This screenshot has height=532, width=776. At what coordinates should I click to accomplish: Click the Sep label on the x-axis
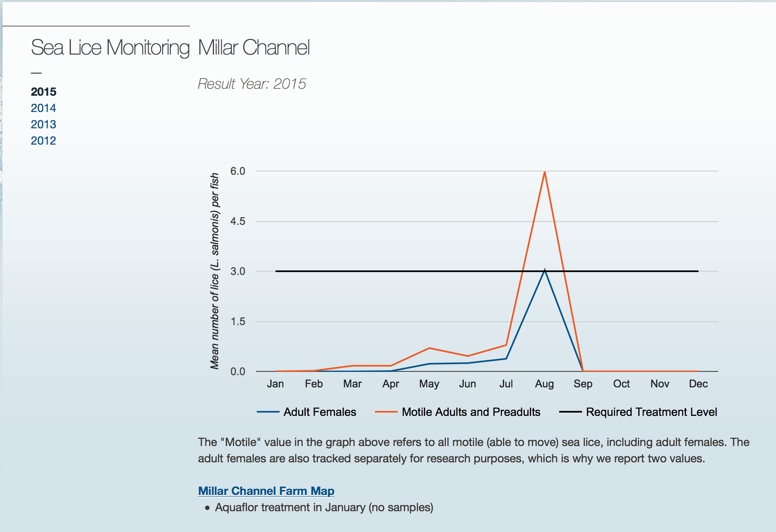click(583, 384)
